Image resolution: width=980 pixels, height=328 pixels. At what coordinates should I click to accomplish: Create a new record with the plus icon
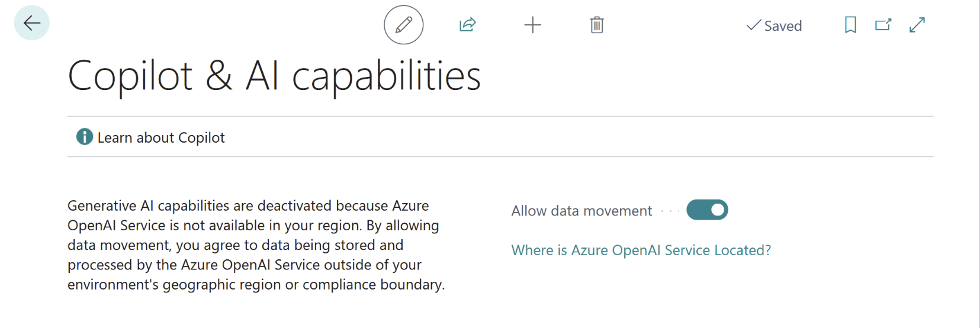tap(532, 25)
